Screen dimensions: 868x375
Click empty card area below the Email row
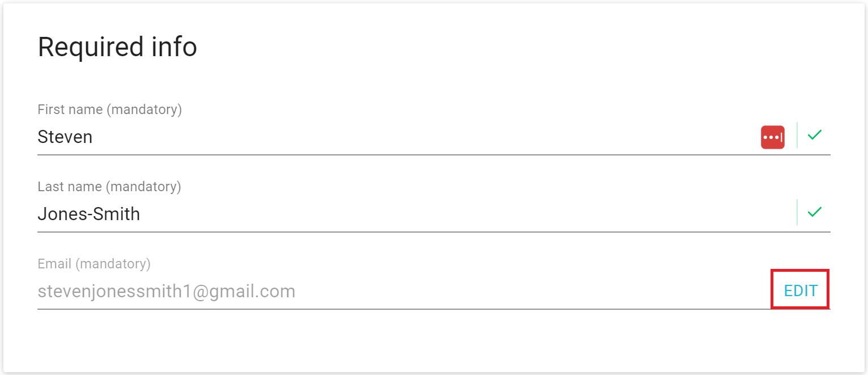[x=434, y=342]
